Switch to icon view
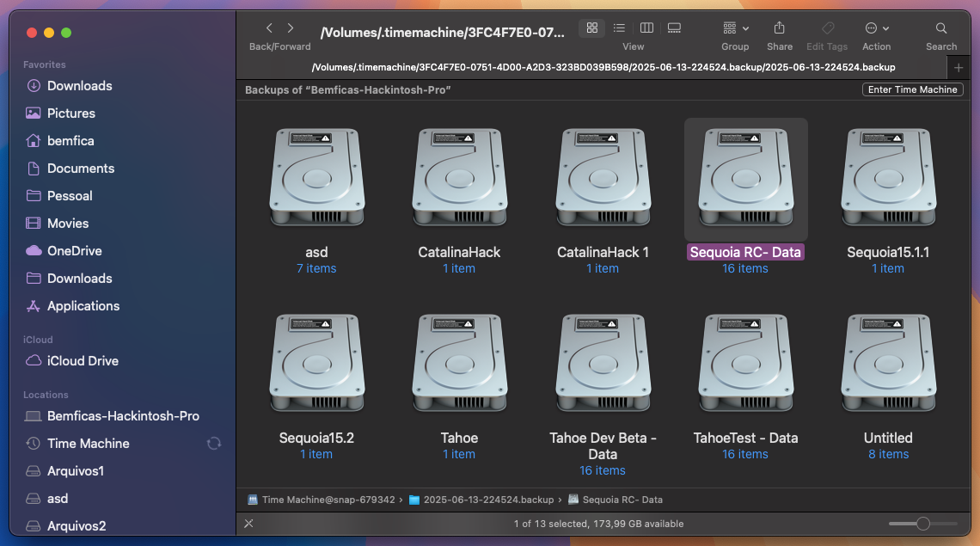 click(x=592, y=28)
